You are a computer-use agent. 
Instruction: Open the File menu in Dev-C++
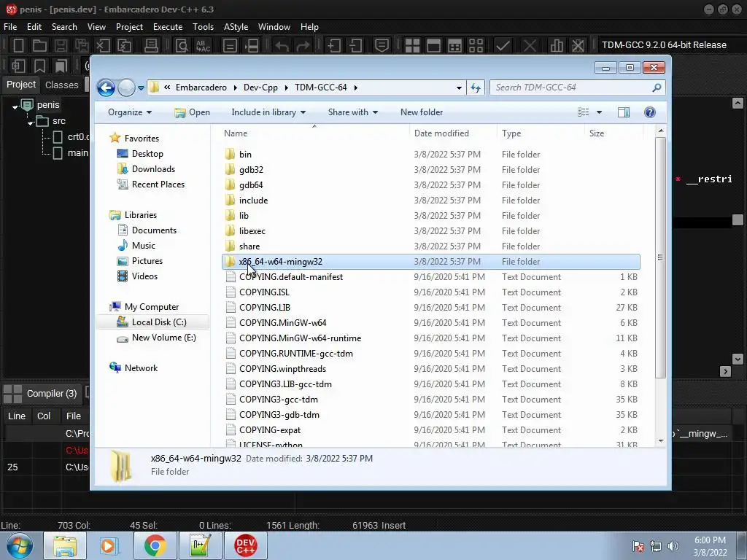(x=10, y=27)
